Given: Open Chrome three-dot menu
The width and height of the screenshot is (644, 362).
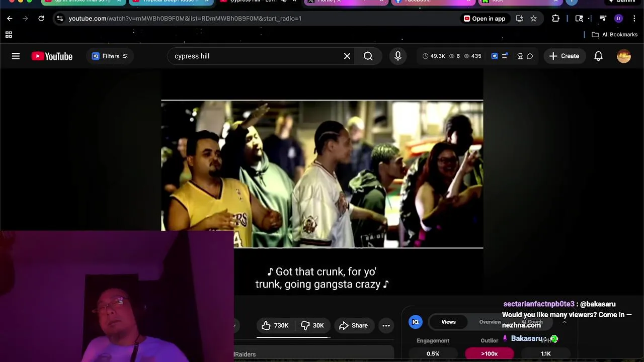Looking at the screenshot, I should click(x=634, y=19).
